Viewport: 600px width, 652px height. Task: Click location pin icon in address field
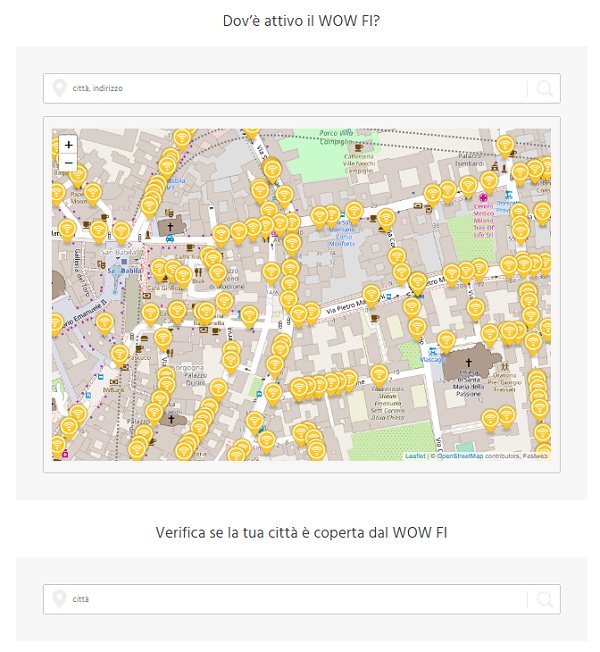click(59, 88)
